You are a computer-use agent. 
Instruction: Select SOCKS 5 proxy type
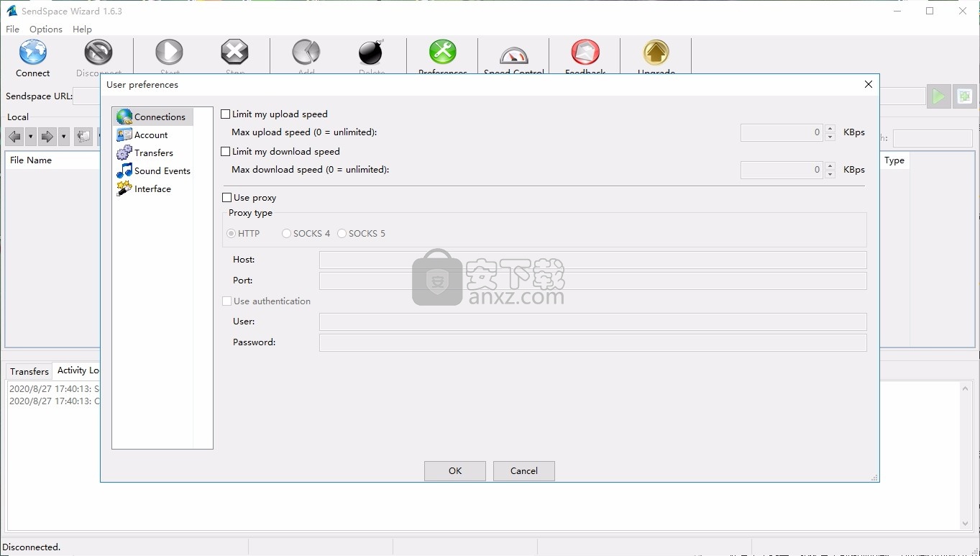pos(342,233)
